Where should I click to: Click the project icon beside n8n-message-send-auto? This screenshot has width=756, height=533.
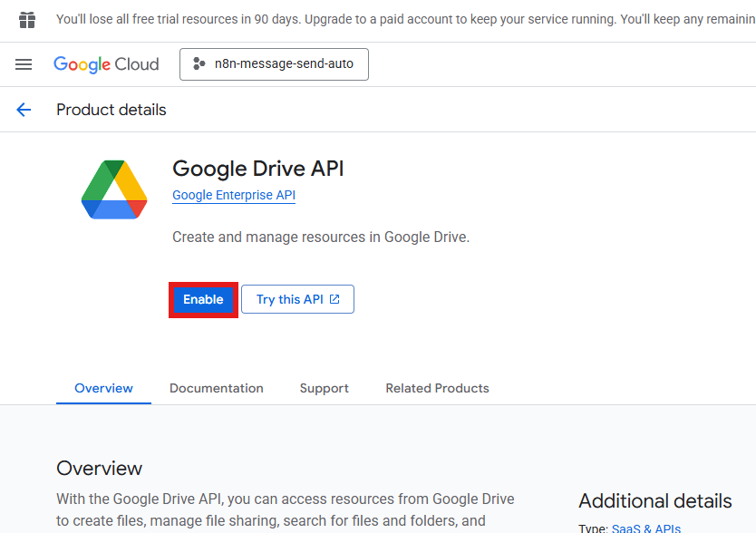point(199,64)
